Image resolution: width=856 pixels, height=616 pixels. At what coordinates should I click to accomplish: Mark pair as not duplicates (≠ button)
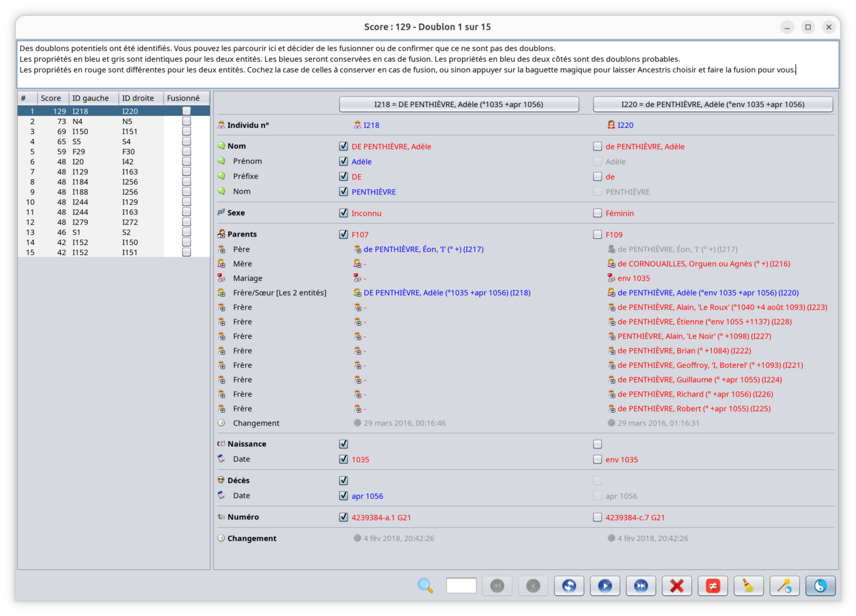pyautogui.click(x=712, y=586)
